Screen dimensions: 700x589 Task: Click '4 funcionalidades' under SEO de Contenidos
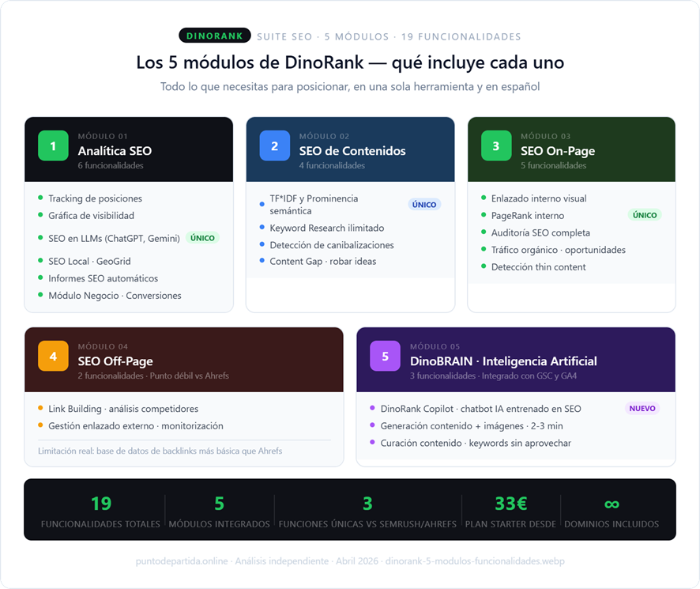click(332, 165)
